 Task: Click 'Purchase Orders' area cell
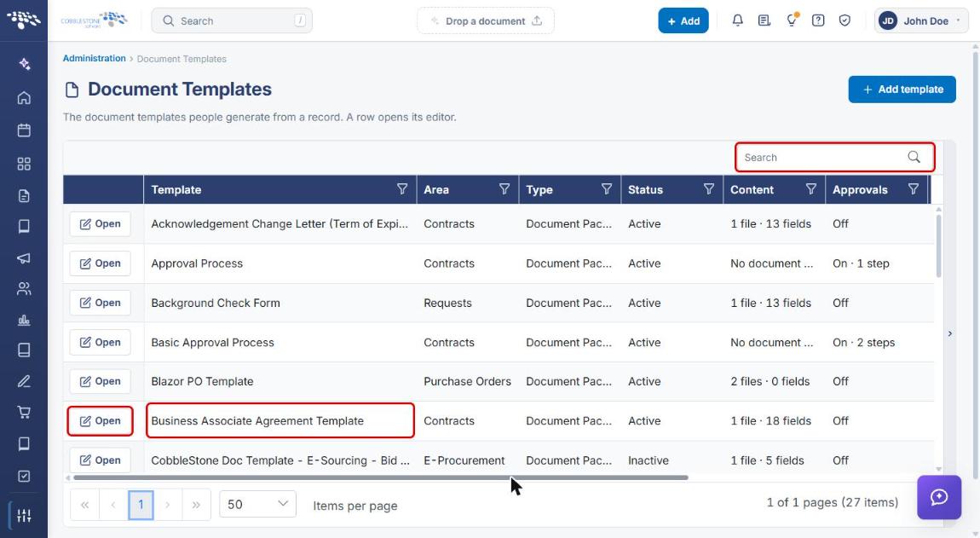pyautogui.click(x=468, y=381)
